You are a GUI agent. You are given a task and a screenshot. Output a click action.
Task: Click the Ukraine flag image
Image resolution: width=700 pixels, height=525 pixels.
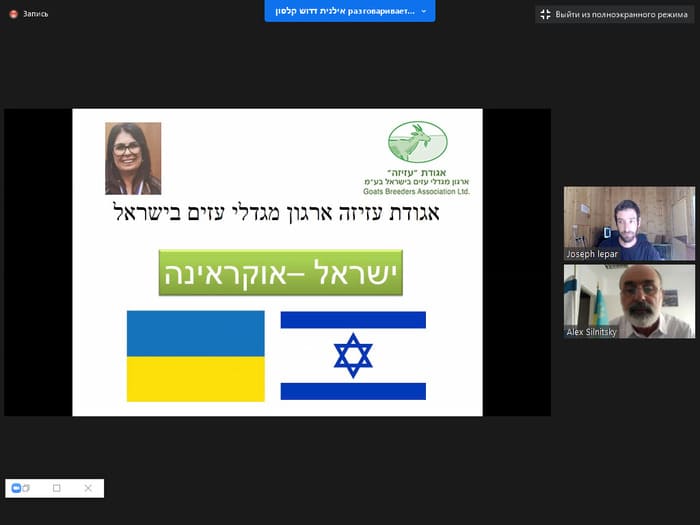[x=196, y=356]
